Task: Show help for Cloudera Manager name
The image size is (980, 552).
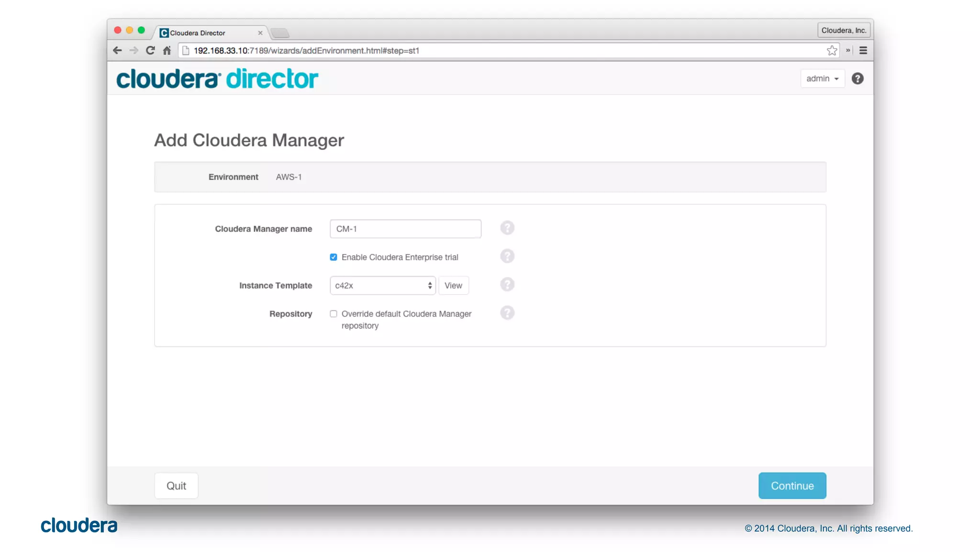Action: pyautogui.click(x=507, y=228)
